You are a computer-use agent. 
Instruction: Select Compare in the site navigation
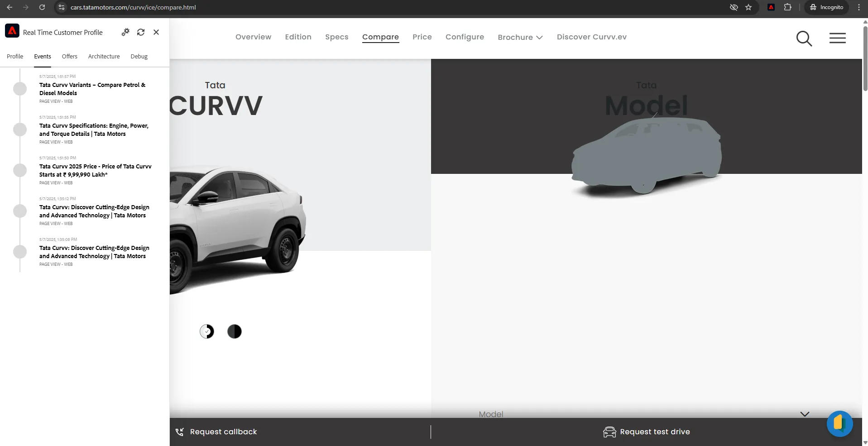[380, 37]
